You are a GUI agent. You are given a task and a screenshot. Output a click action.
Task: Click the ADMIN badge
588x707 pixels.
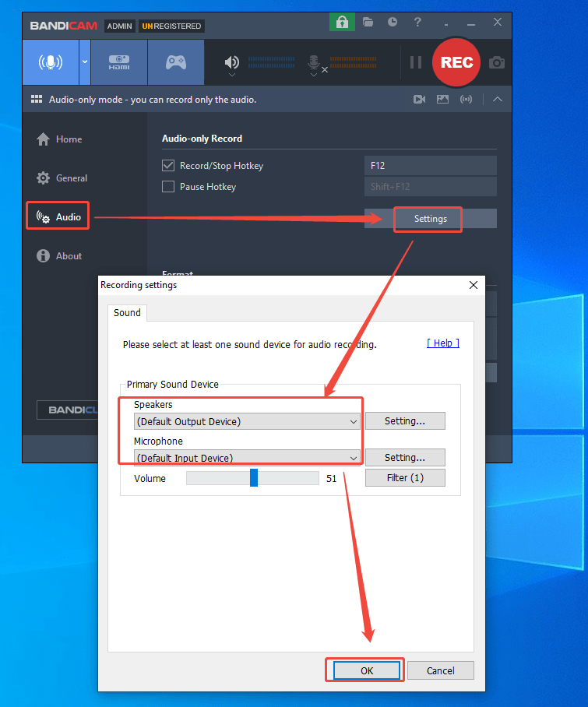119,26
